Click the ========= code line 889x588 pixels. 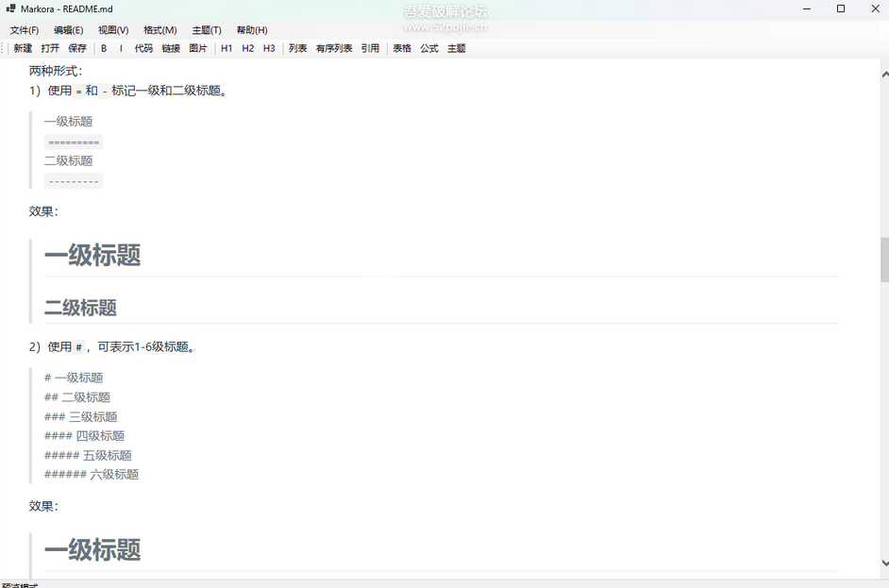[74, 142]
